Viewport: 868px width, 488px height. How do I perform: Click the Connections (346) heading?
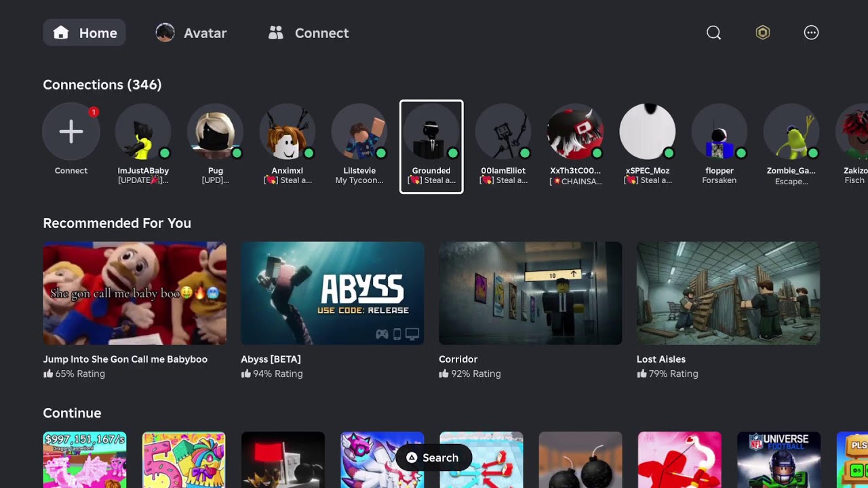[x=102, y=85]
